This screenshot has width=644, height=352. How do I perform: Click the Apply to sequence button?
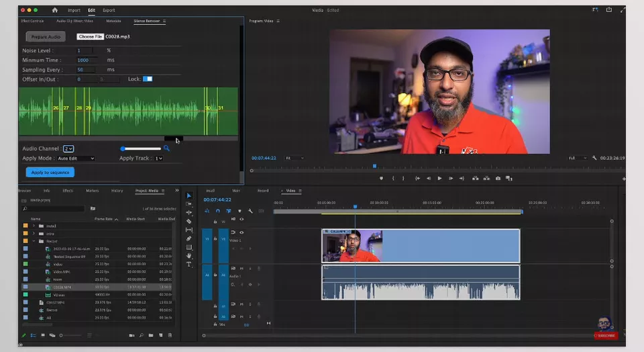pyautogui.click(x=50, y=173)
